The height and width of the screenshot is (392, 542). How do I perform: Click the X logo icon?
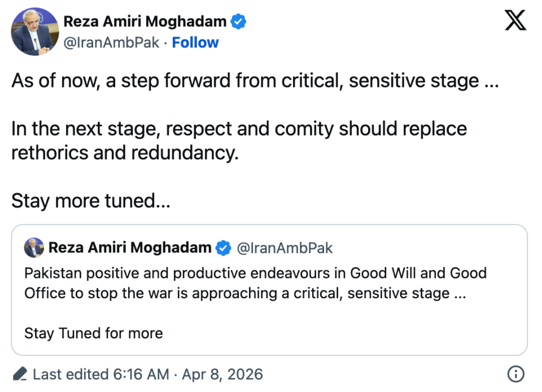[515, 21]
